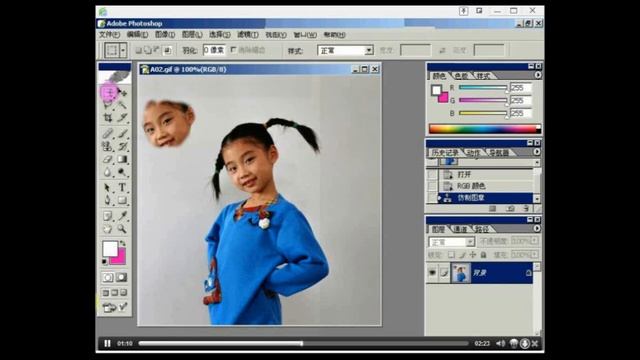Select the Path Selection arrow tool
Viewport: 640px width, 360px height.
coord(108,188)
